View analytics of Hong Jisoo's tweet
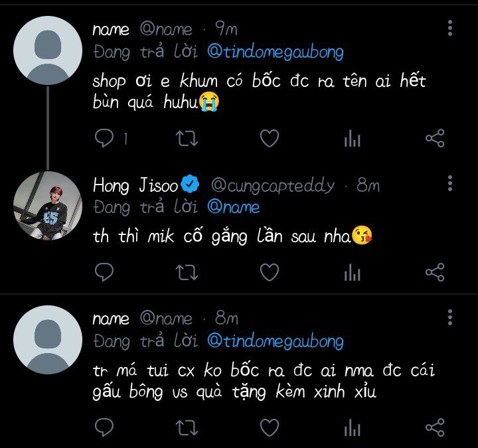 (352, 272)
